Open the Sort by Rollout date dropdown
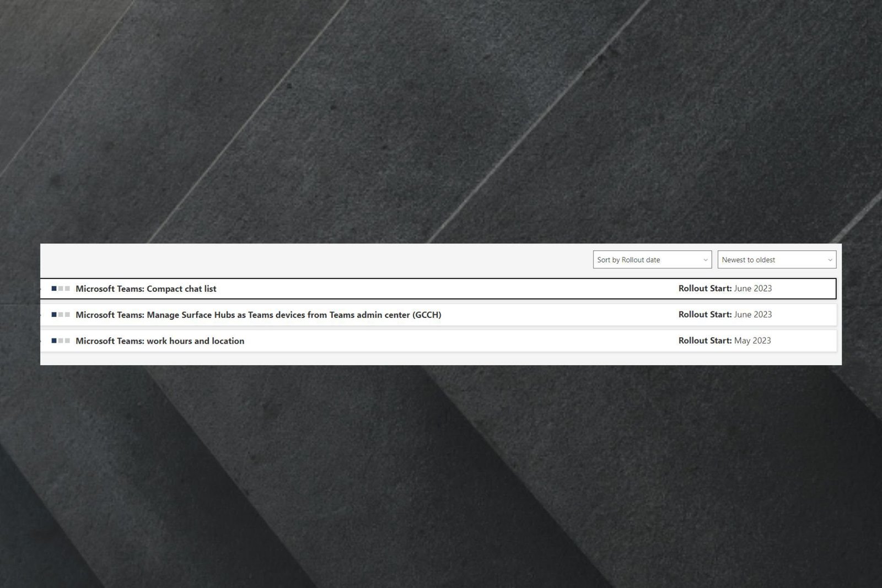The width and height of the screenshot is (882, 588). [652, 260]
